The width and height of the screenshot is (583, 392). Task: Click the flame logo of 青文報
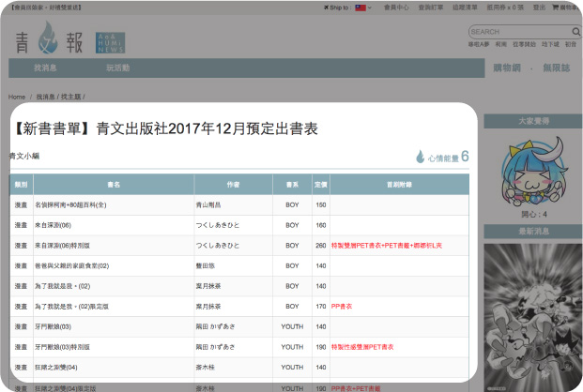click(x=48, y=38)
